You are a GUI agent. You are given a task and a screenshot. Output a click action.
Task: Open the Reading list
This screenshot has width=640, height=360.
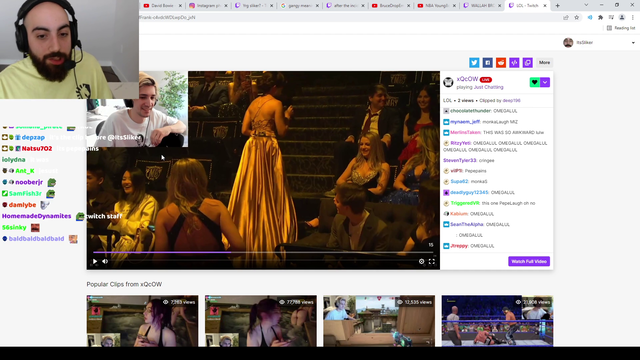point(621,28)
